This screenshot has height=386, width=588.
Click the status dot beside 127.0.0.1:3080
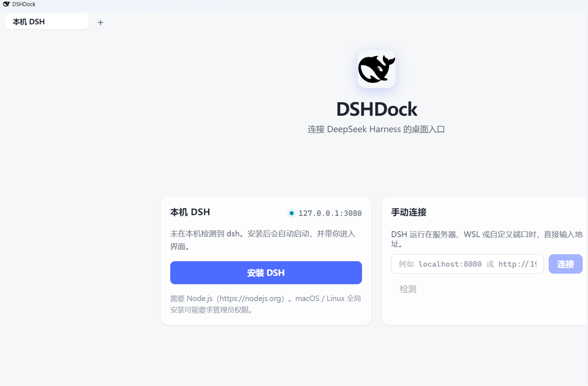[x=291, y=213]
